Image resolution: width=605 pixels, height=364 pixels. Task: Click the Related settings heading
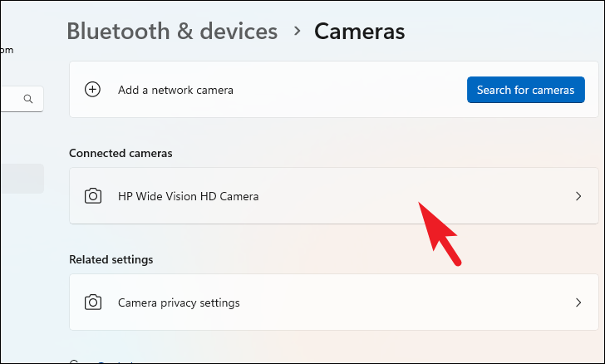tap(111, 259)
